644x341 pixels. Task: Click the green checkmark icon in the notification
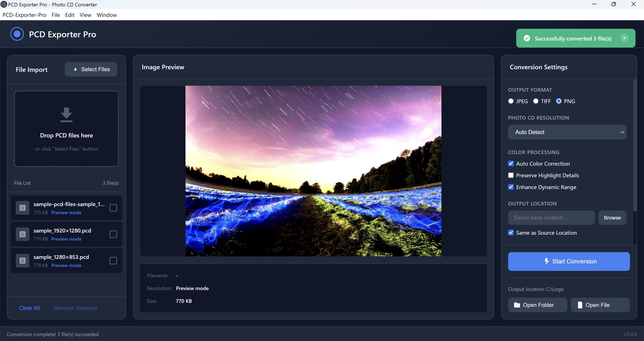pyautogui.click(x=527, y=38)
